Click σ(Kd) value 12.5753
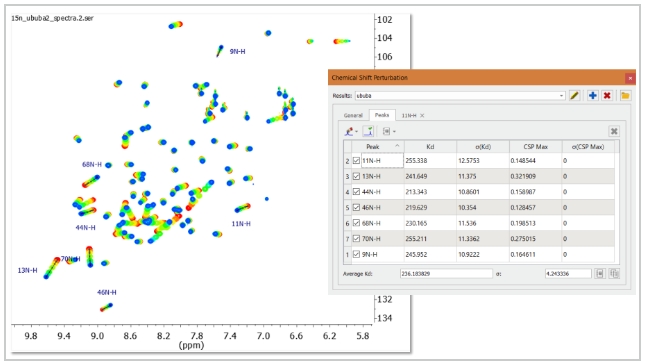This screenshot has width=650, height=364. (x=469, y=160)
